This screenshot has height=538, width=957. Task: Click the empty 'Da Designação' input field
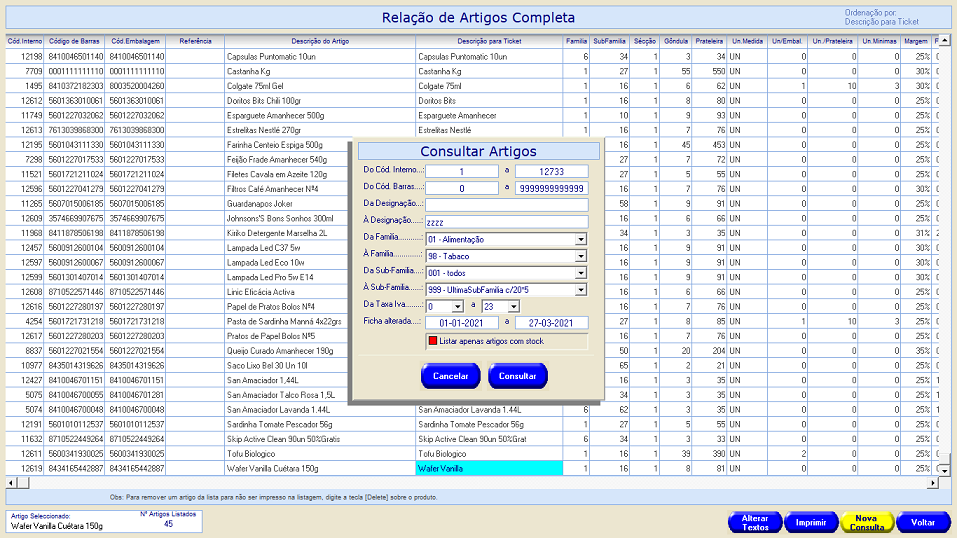506,205
